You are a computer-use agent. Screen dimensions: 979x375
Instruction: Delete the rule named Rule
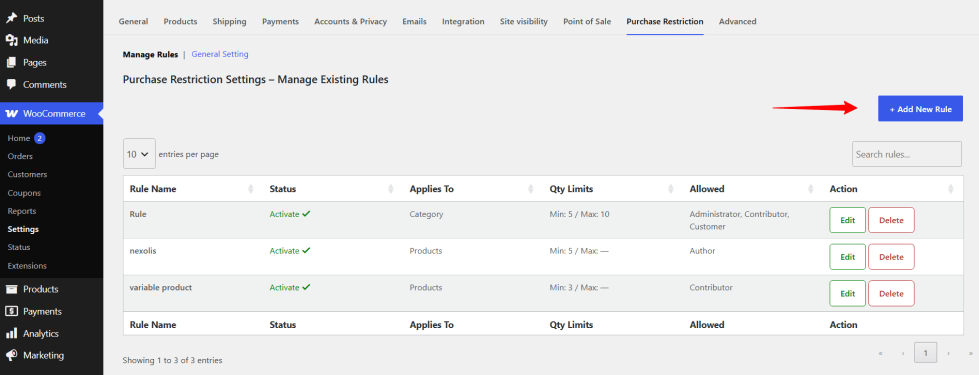coord(891,220)
